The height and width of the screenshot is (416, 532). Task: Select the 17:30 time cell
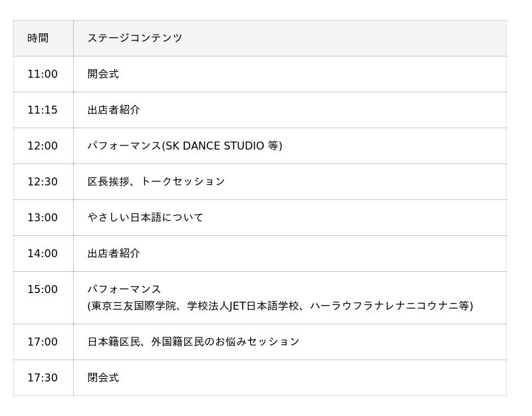pyautogui.click(x=43, y=378)
